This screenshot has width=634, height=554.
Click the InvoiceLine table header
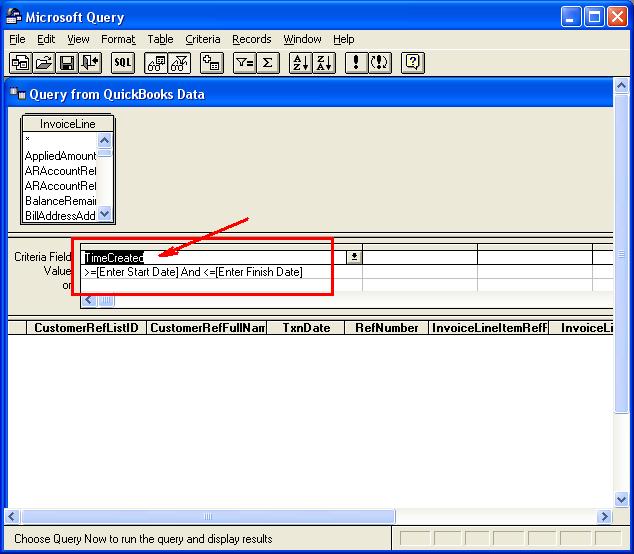coord(68,124)
